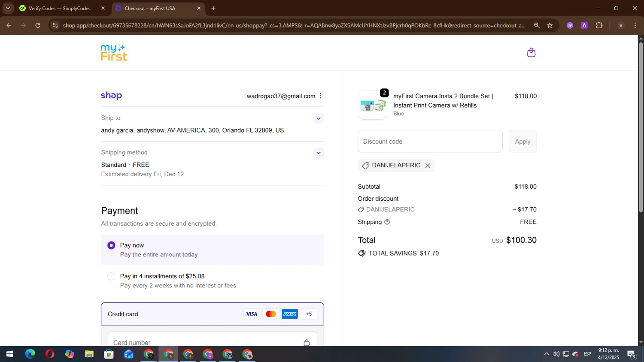Click the Subtotal $118.00 value

coord(526,187)
